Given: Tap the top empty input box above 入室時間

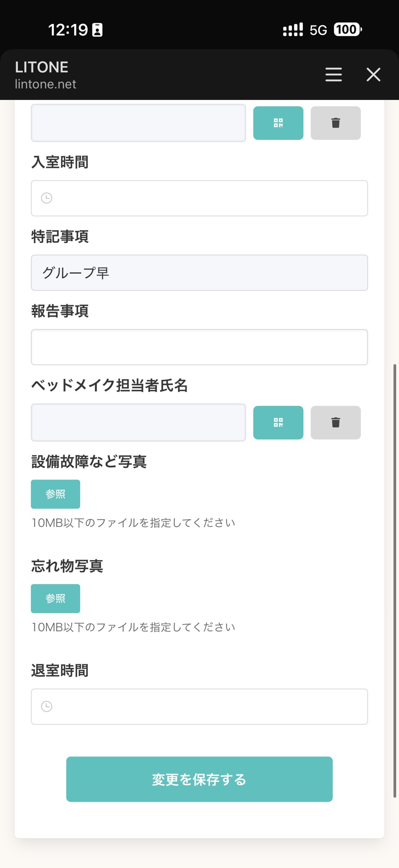Looking at the screenshot, I should click(138, 123).
